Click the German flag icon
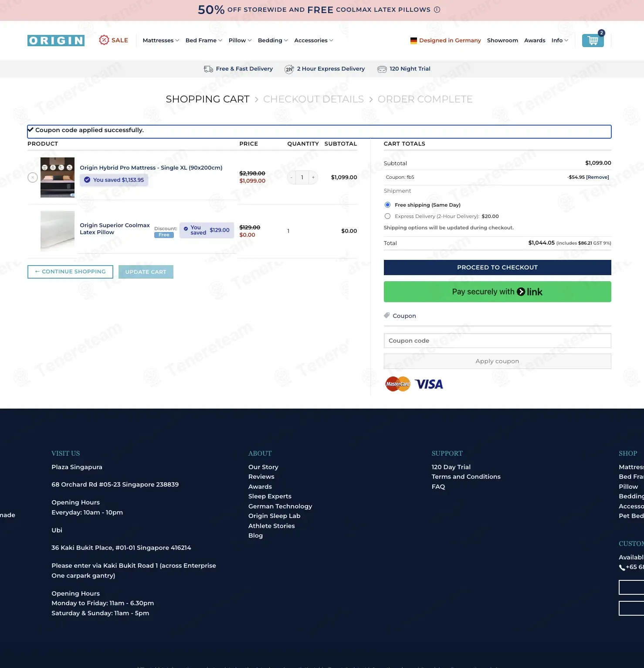 click(x=414, y=41)
